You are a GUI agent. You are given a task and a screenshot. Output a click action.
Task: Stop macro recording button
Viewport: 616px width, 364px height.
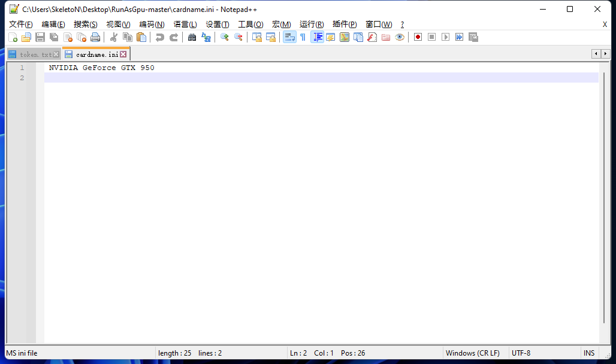click(431, 37)
